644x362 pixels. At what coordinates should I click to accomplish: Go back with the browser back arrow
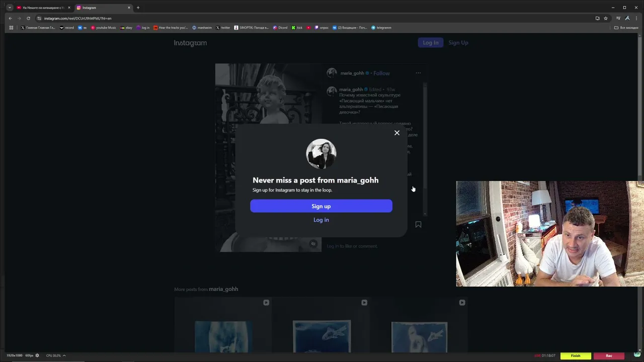coord(10,18)
